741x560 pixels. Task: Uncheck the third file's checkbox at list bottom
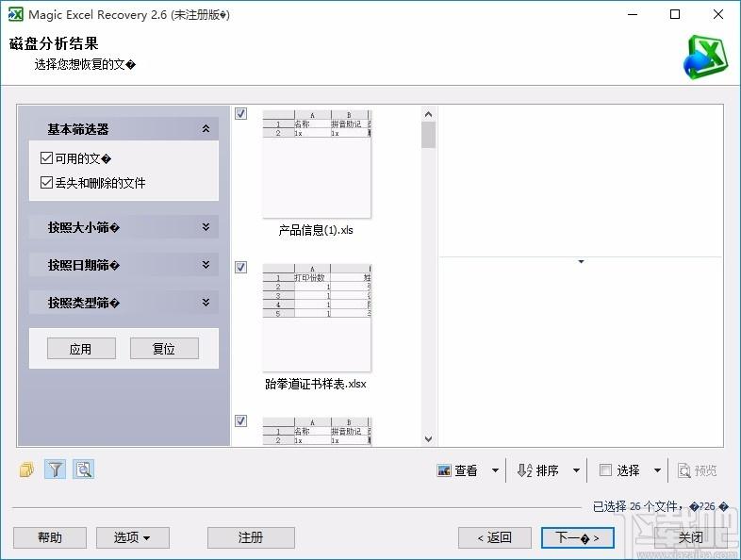[240, 421]
